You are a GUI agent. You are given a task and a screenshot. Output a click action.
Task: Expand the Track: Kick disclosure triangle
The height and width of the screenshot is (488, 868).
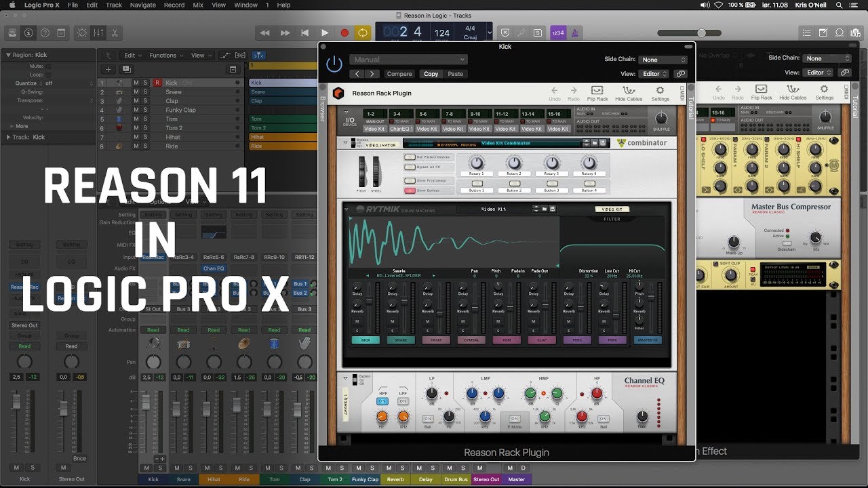click(x=8, y=137)
